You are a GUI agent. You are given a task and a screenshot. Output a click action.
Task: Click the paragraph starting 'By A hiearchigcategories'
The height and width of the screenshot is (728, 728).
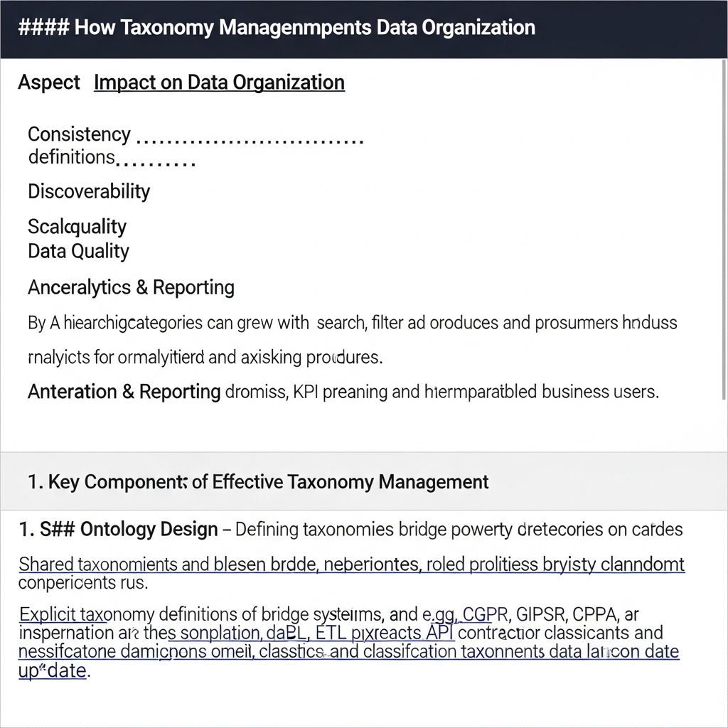pos(352,323)
